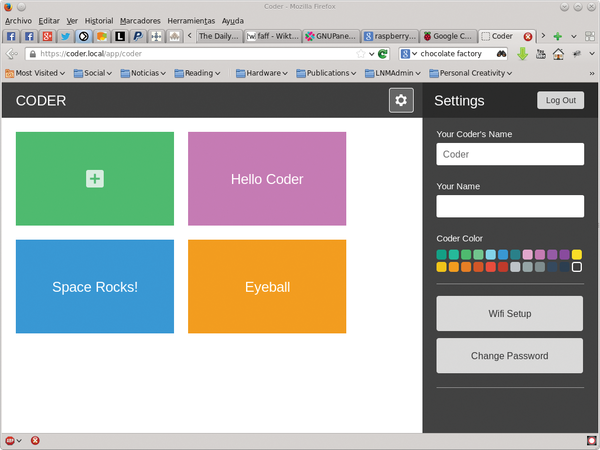Open the Space Rocks! app tile
600x450 pixels.
click(x=95, y=287)
